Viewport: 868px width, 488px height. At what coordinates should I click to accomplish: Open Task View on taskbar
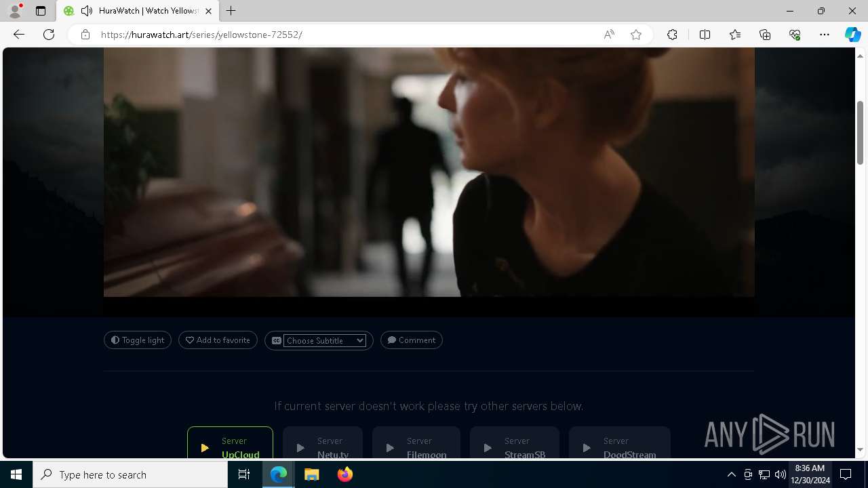click(244, 474)
